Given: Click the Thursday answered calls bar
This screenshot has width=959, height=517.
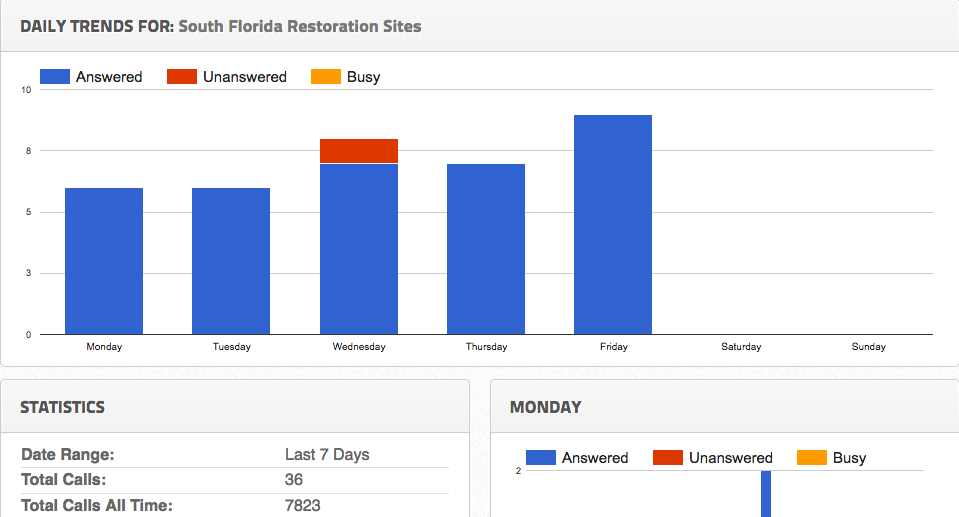Looking at the screenshot, I should 486,249.
